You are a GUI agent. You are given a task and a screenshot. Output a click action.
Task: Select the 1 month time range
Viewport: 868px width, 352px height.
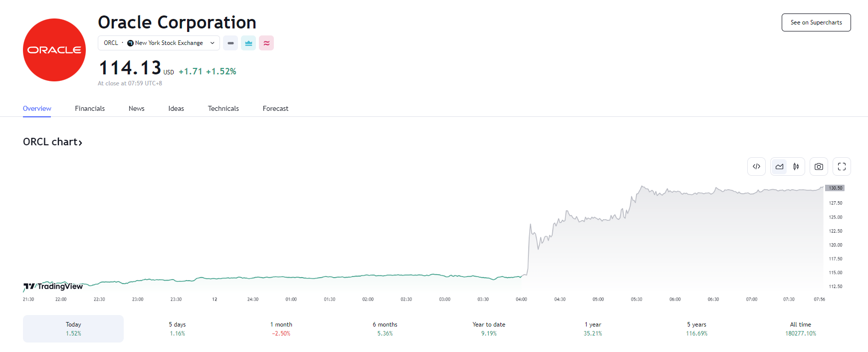[281, 329]
